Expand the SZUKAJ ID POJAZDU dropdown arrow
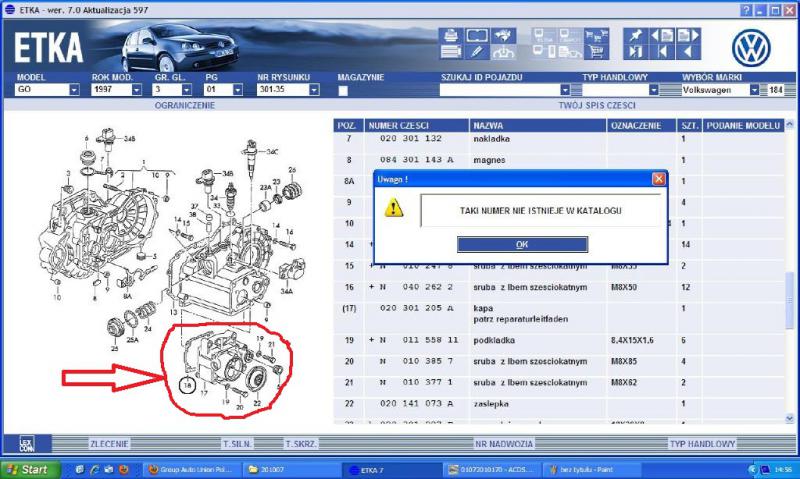 point(565,90)
